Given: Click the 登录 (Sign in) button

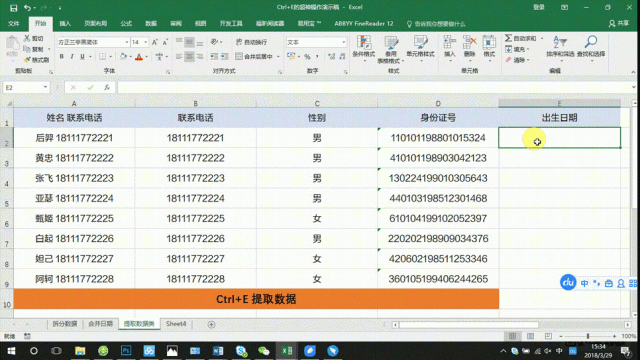Looking at the screenshot, I should tap(539, 7).
